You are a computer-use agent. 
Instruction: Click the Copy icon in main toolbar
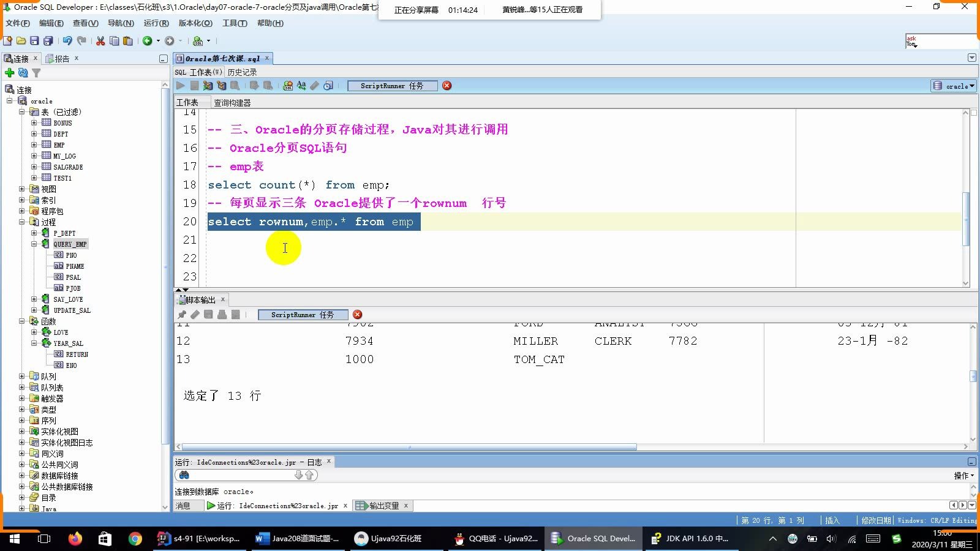[114, 41]
